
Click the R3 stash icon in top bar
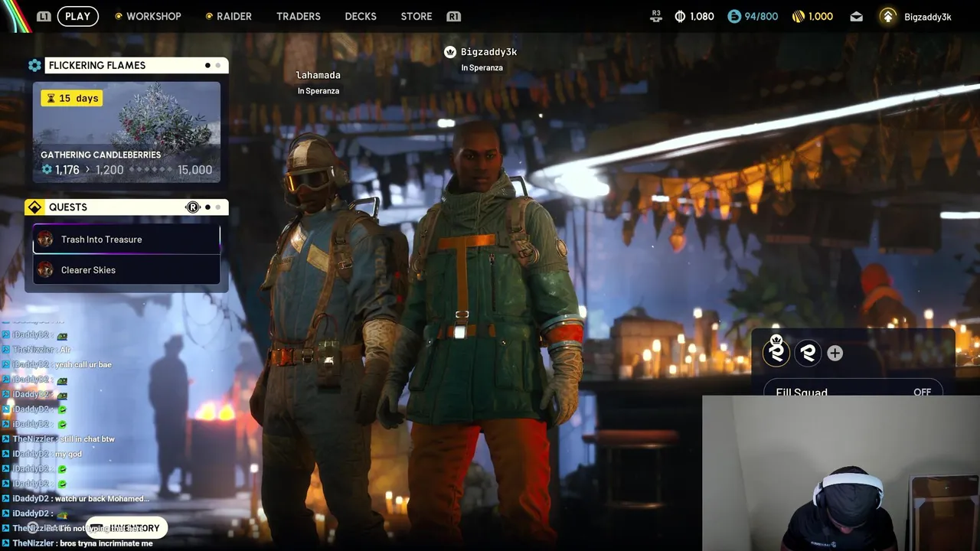tap(655, 16)
